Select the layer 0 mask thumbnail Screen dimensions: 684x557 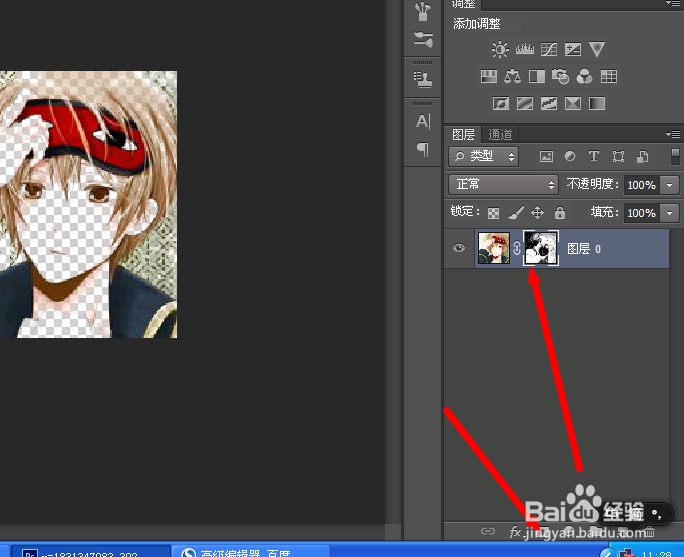tap(540, 248)
